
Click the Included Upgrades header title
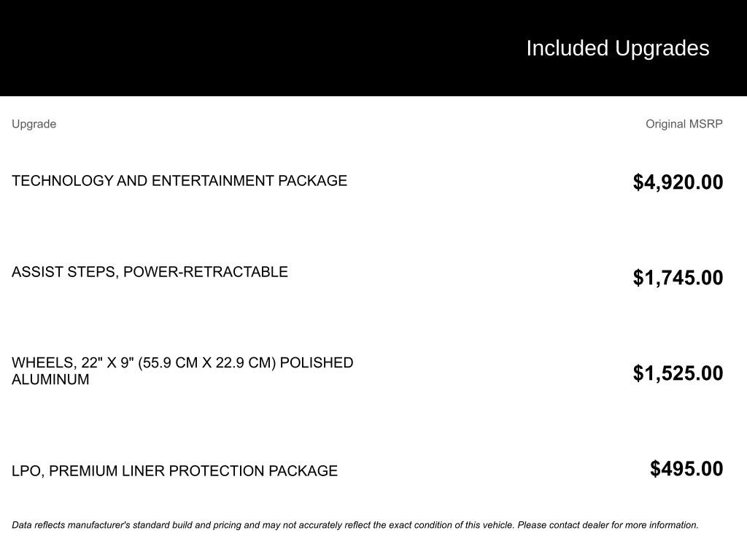[x=617, y=49]
